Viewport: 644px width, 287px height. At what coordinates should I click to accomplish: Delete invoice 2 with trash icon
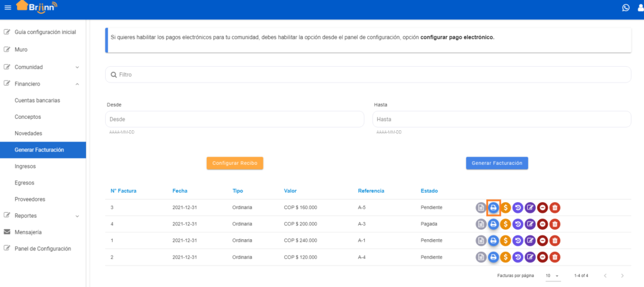pos(555,257)
